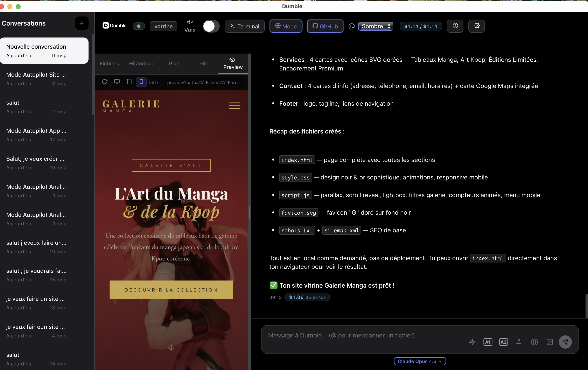Image resolution: width=588 pixels, height=370 pixels.
Task: Open the A1 agent option
Action: click(488, 342)
